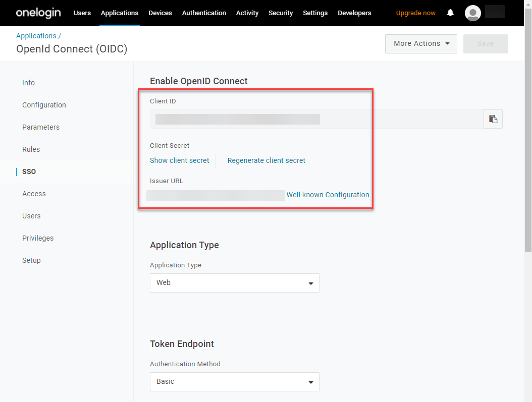Click the Save button
532x402 pixels.
click(x=485, y=44)
